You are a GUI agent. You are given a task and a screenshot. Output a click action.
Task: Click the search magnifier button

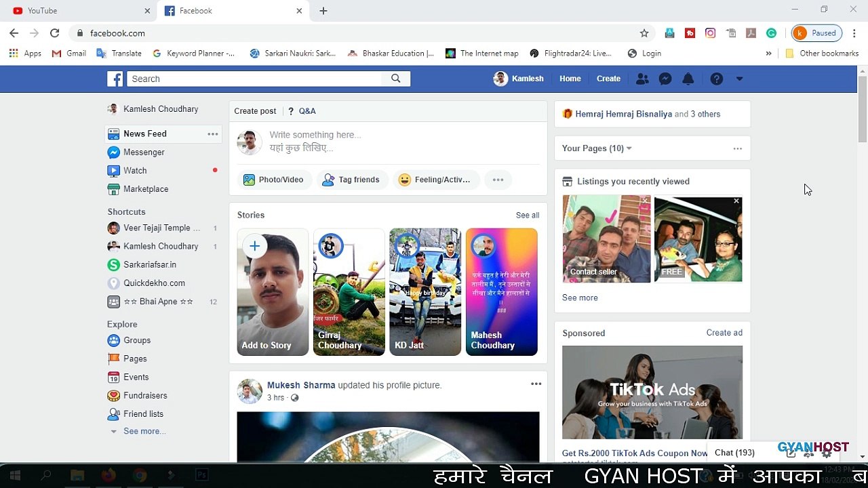(x=396, y=79)
